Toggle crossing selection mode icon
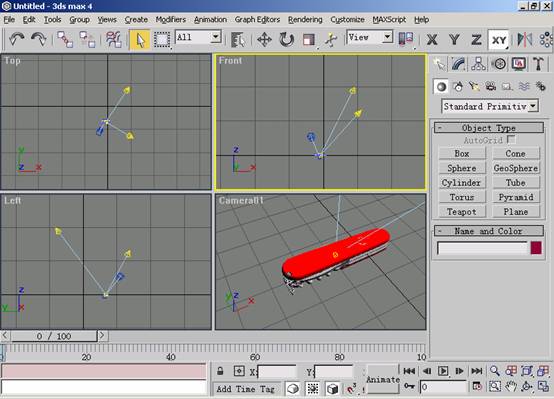Viewport: 554px width, 399px height. [312, 388]
